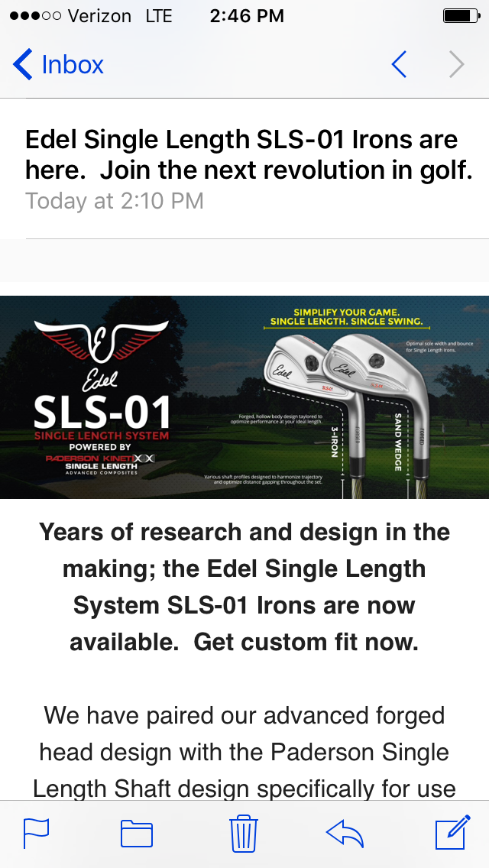Viewport: 489px width, 868px height.
Task: Tap the reply arrow icon
Action: tap(345, 833)
